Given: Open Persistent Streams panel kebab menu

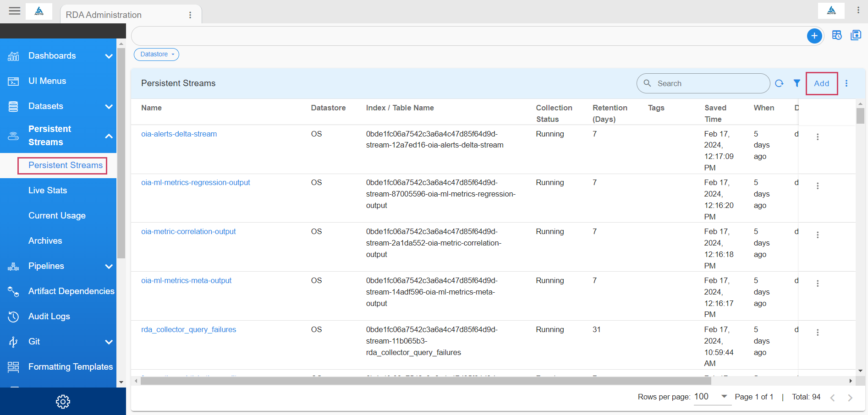Looking at the screenshot, I should point(846,83).
